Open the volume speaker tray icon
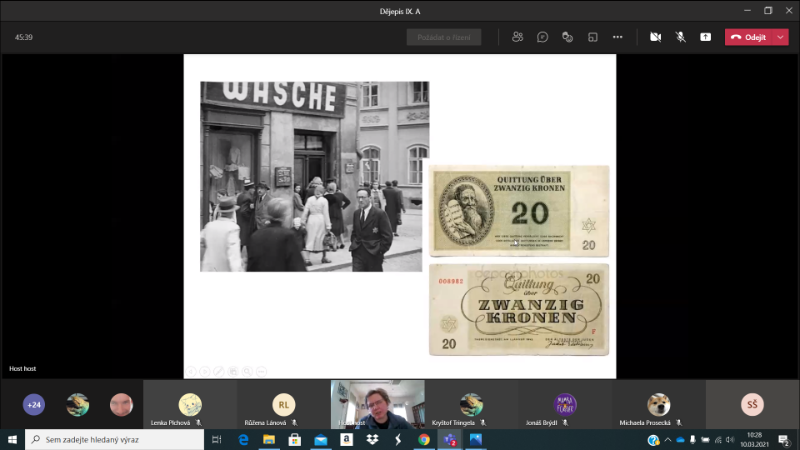The image size is (800, 450). [x=731, y=440]
